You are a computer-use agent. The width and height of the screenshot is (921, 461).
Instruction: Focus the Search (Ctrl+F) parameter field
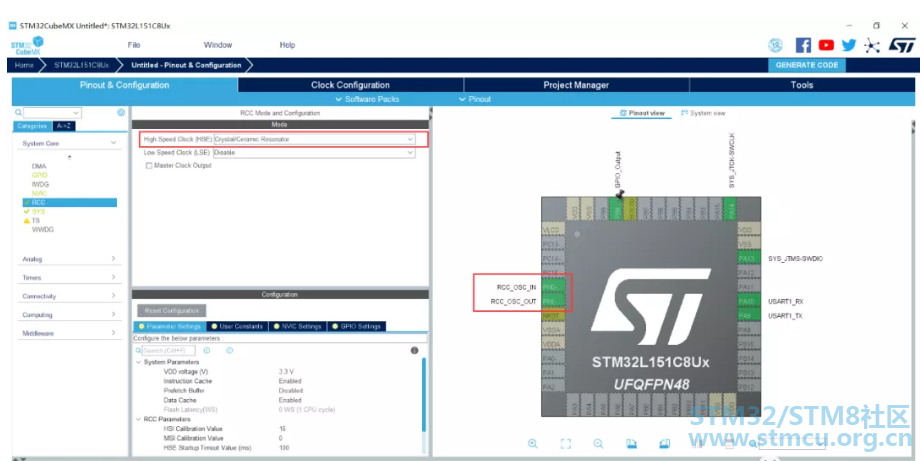169,351
